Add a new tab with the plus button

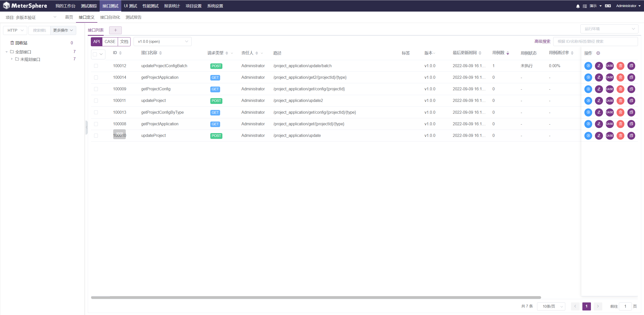pyautogui.click(x=115, y=30)
